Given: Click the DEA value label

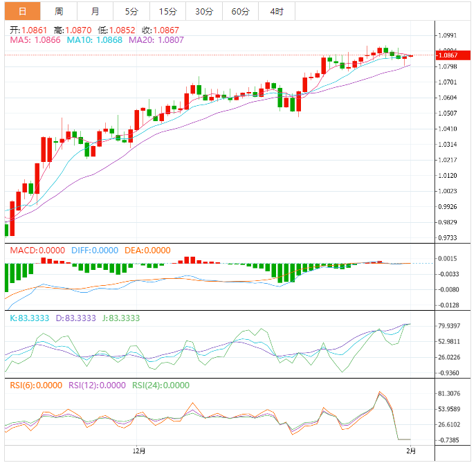Looking at the screenshot, I should [147, 251].
